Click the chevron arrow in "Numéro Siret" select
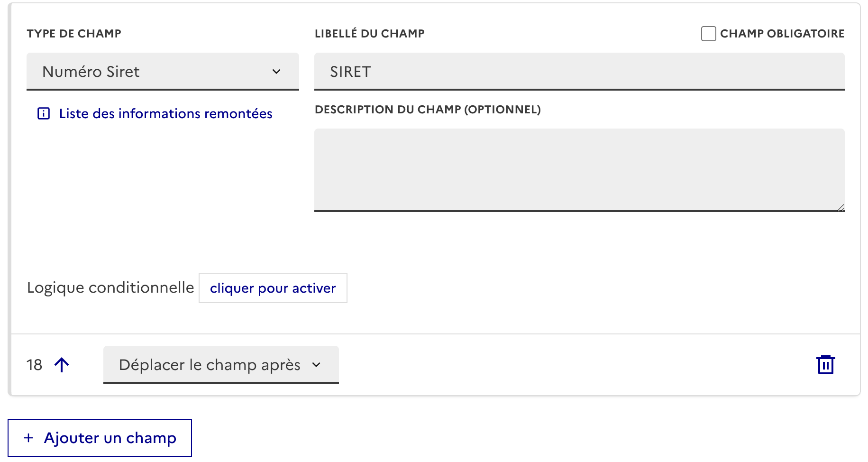 276,72
